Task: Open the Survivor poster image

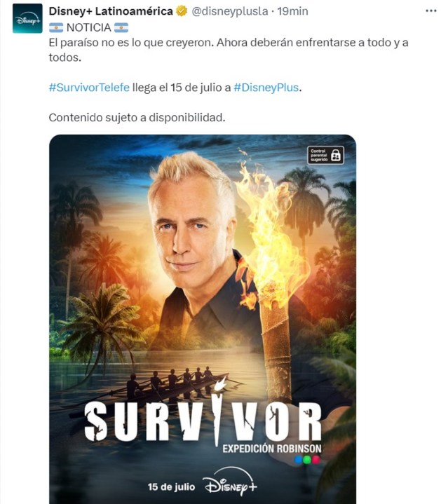Action: [x=203, y=319]
